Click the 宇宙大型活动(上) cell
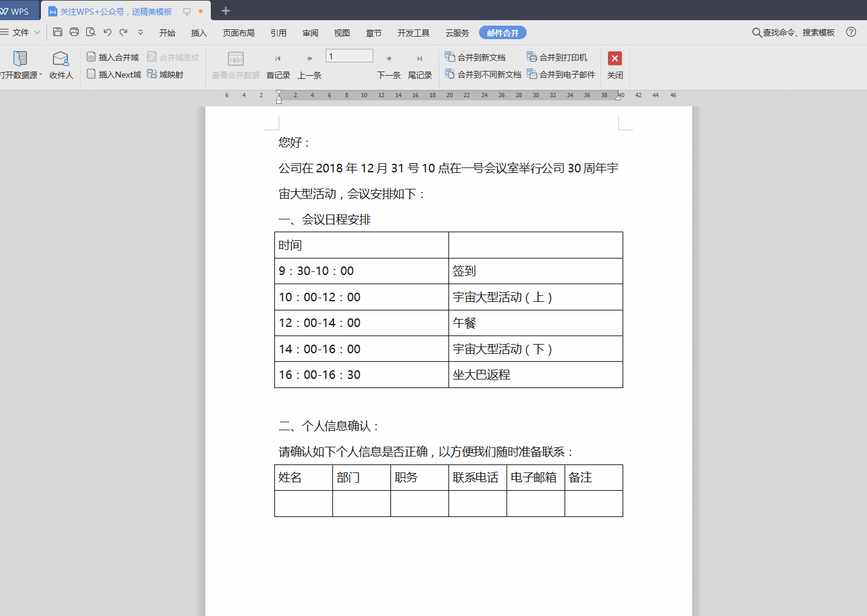 point(536,297)
